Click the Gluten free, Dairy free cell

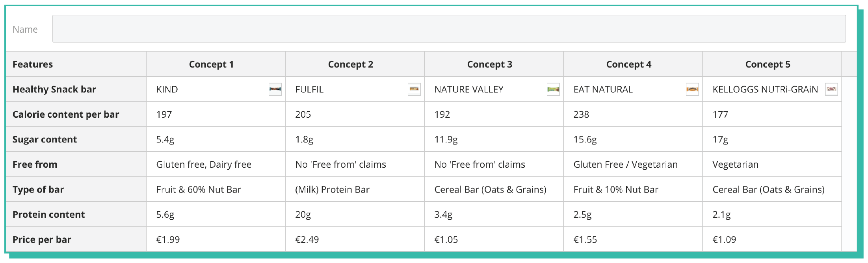coord(204,165)
